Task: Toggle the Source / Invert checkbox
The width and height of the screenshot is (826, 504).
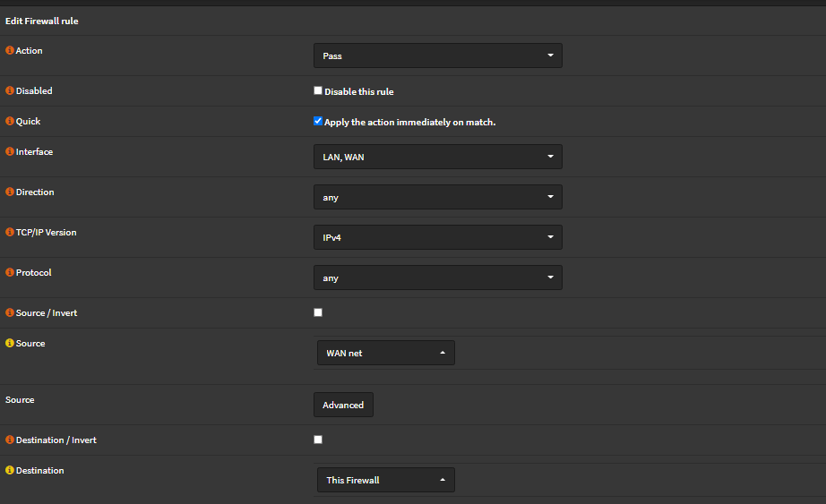Action: click(318, 312)
